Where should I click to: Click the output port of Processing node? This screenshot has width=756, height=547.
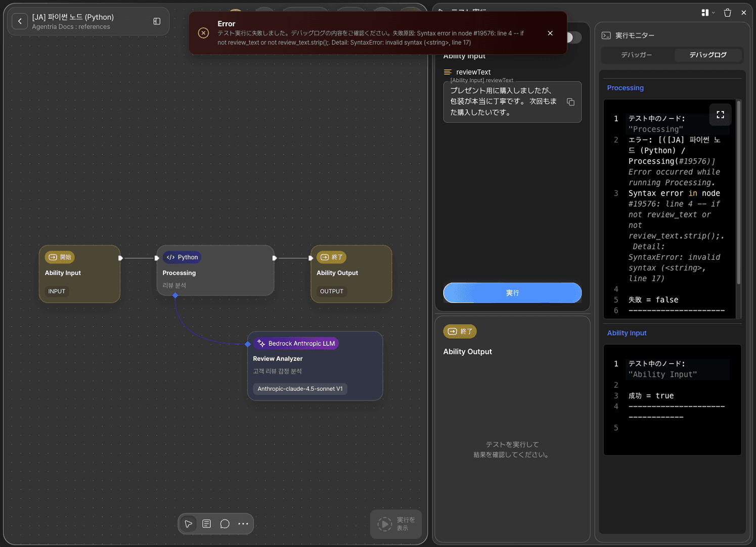275,258
